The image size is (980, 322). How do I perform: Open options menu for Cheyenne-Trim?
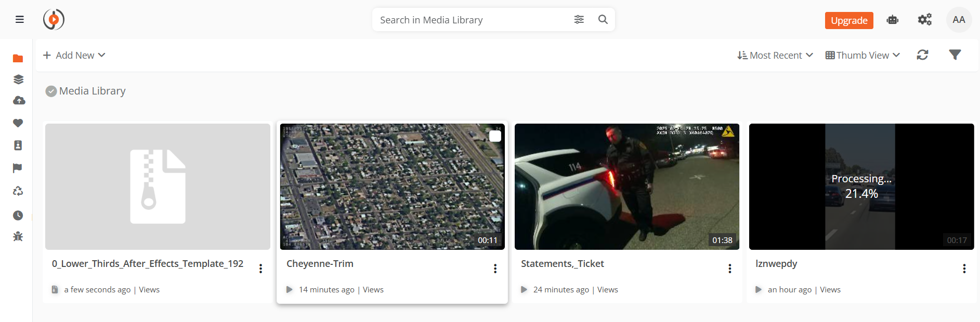495,269
